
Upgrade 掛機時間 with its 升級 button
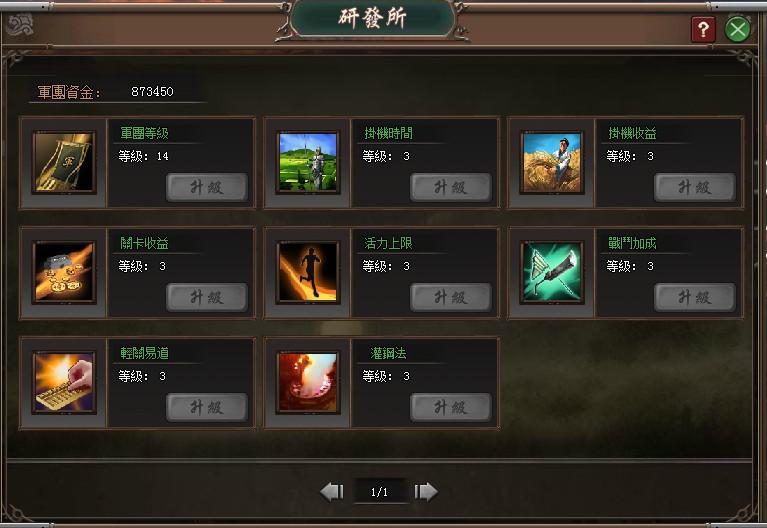point(451,187)
